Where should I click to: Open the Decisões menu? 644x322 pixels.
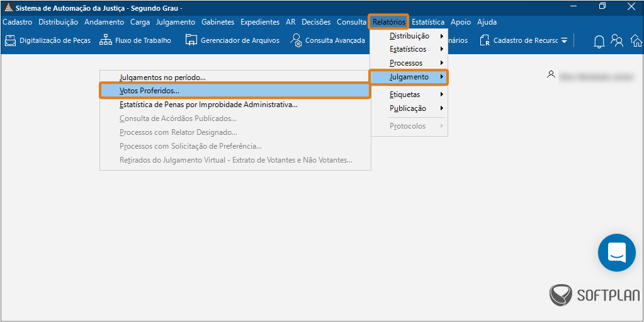316,22
